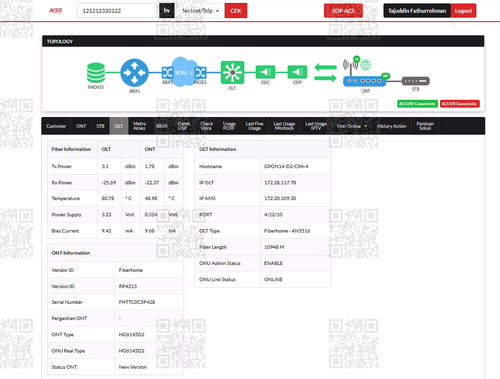This screenshot has height=379, width=500.
Task: Click the ONU Admin Status value ENABLE
Action: (x=273, y=263)
